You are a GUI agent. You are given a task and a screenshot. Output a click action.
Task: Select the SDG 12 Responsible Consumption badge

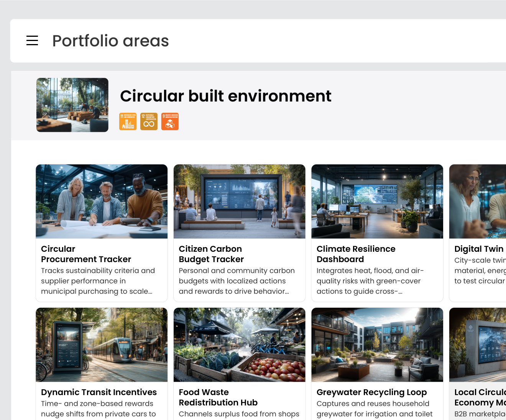pyautogui.click(x=149, y=121)
